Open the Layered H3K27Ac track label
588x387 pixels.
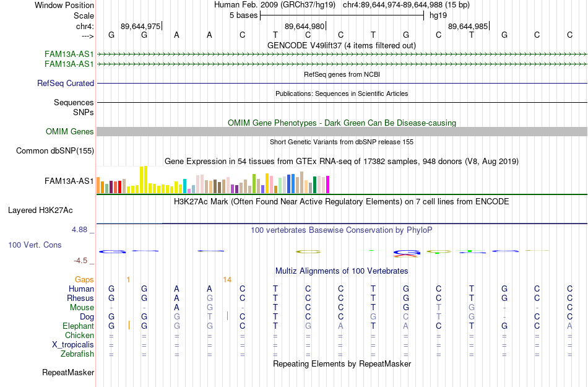pos(40,211)
